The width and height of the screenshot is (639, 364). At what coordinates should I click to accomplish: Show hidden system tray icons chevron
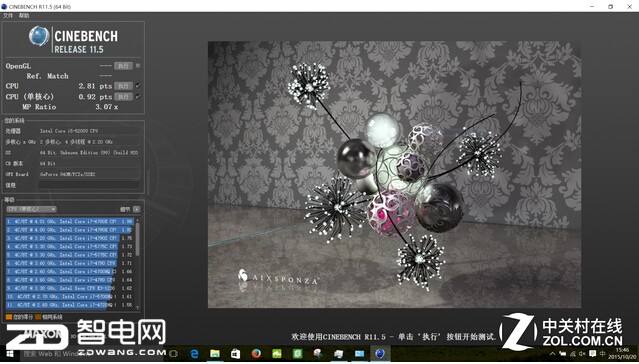[x=552, y=354]
